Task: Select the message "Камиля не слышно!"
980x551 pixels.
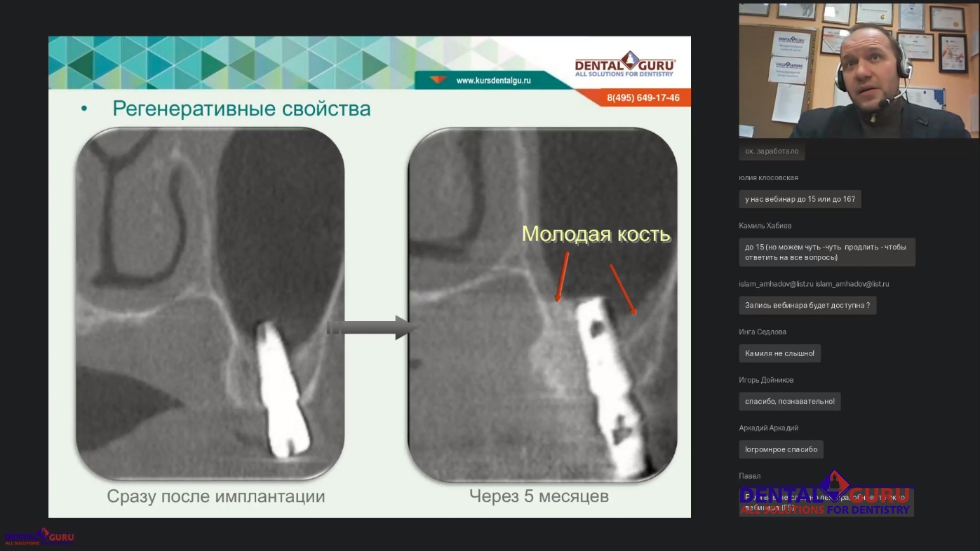Action: 780,353
